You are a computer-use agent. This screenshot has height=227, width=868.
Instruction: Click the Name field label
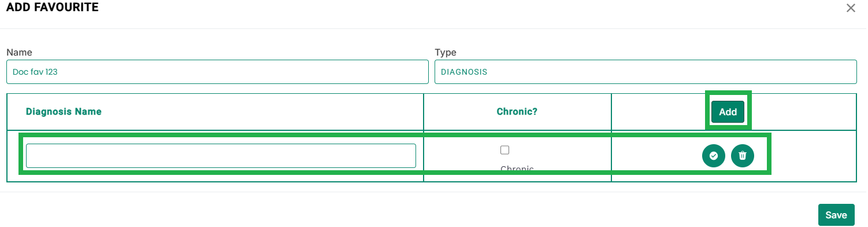19,53
